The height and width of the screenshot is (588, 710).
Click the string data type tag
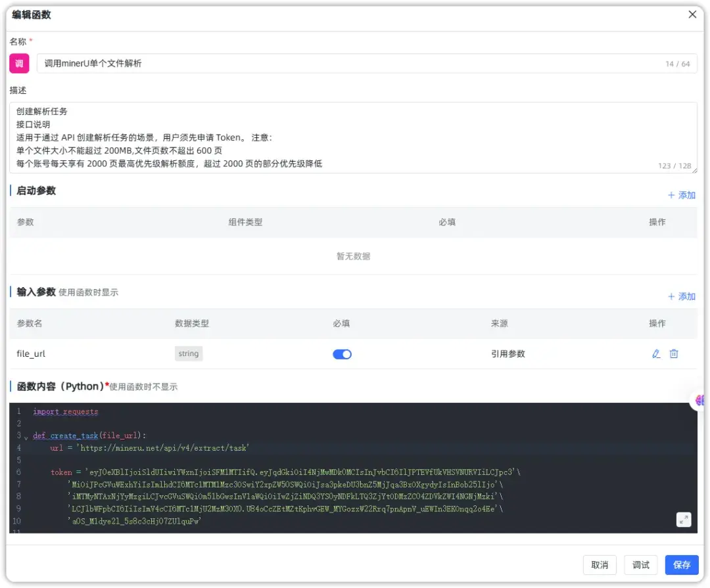pos(188,353)
